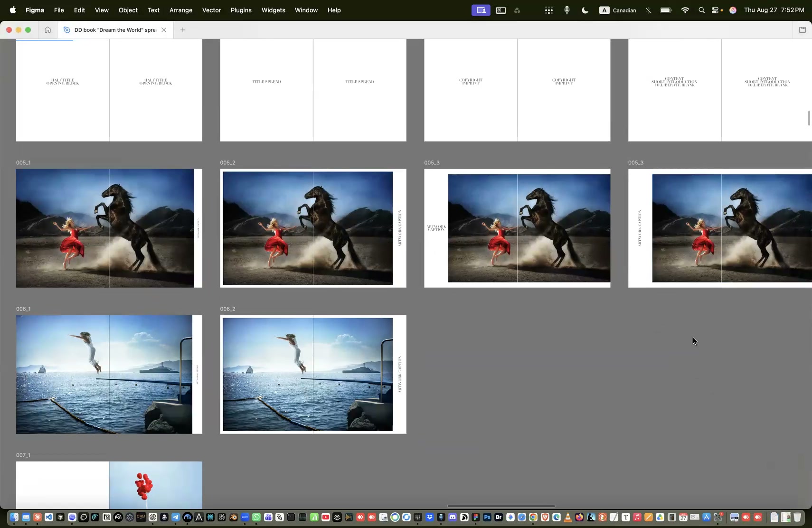Select frame label 006_1

point(23,309)
